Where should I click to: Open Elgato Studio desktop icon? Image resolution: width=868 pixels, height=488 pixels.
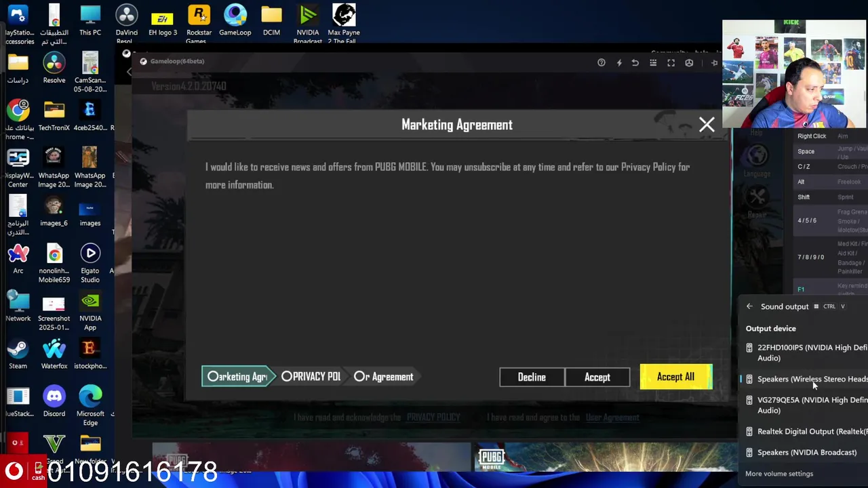click(x=90, y=263)
